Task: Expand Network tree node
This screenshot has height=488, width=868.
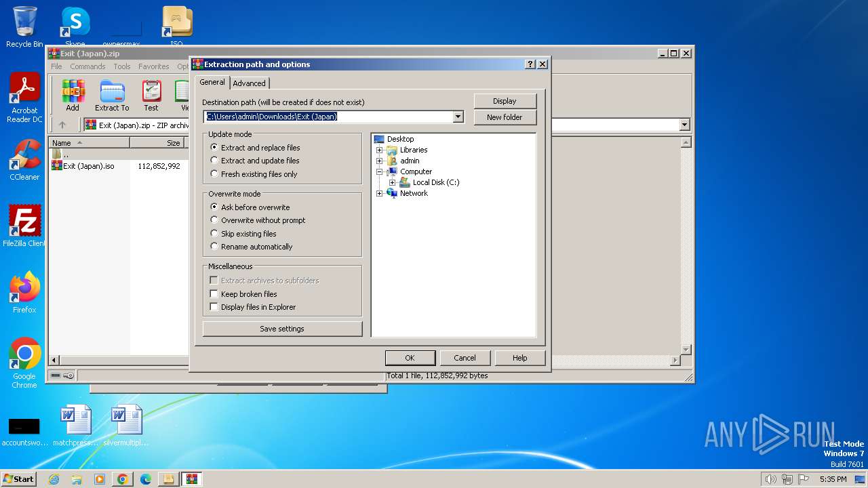Action: pyautogui.click(x=380, y=193)
